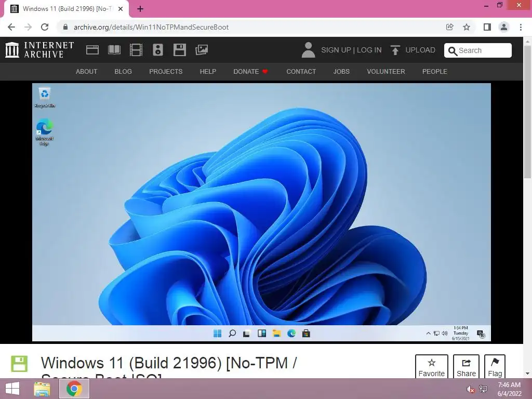Open the Chrome profile avatar
The image size is (532, 399).
(x=504, y=27)
